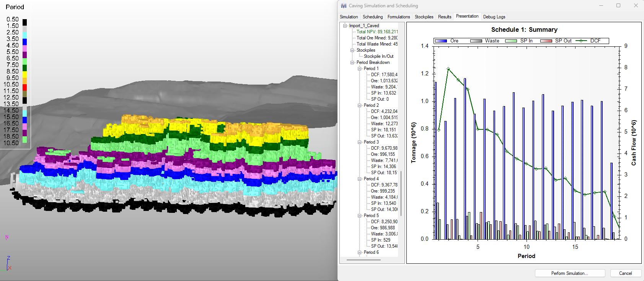Click the Waste legend icon in chart
Screen dimensions: 644x281
pyautogui.click(x=476, y=41)
